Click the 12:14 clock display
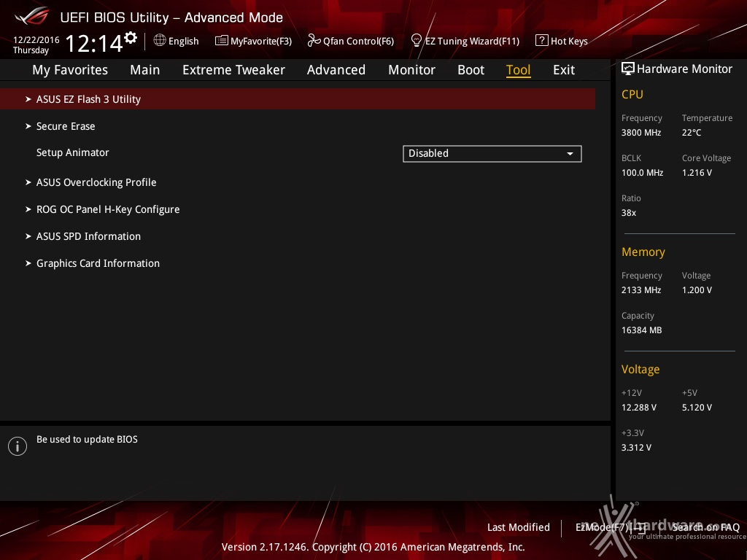Screen dimensions: 747x560 [x=94, y=43]
